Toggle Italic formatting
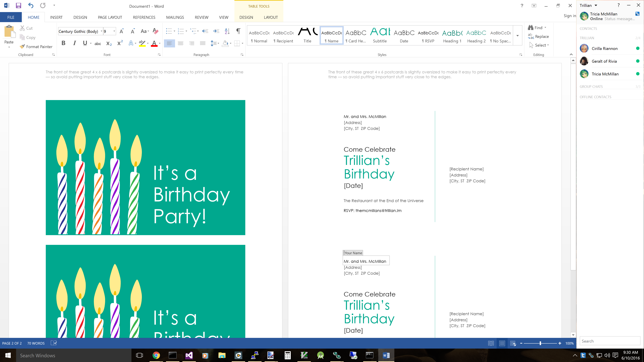 click(x=74, y=43)
